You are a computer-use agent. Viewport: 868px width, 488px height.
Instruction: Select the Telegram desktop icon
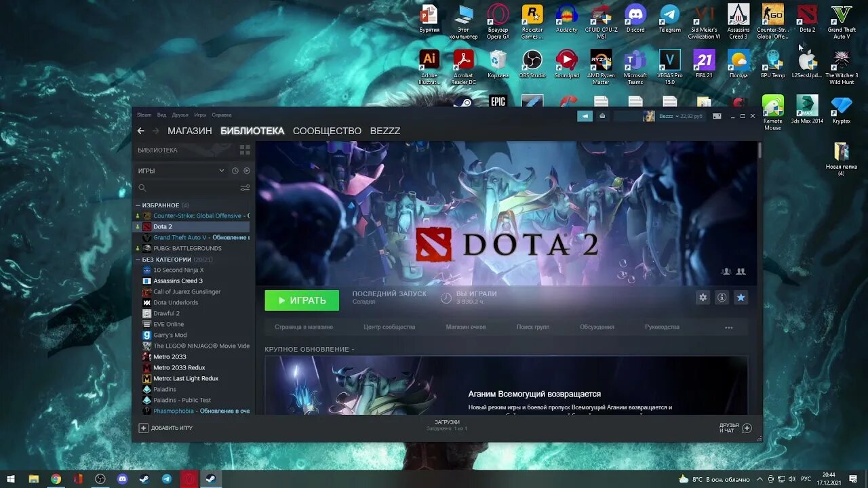[670, 19]
